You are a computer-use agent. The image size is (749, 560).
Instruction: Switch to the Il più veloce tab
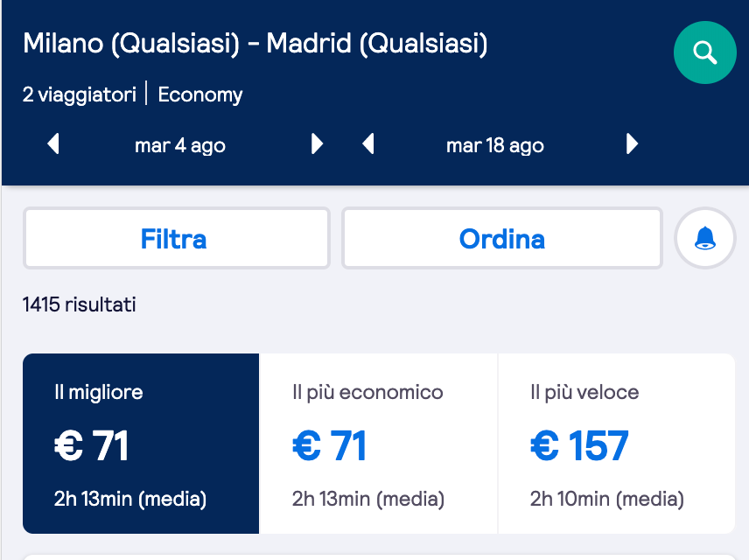coord(616,444)
